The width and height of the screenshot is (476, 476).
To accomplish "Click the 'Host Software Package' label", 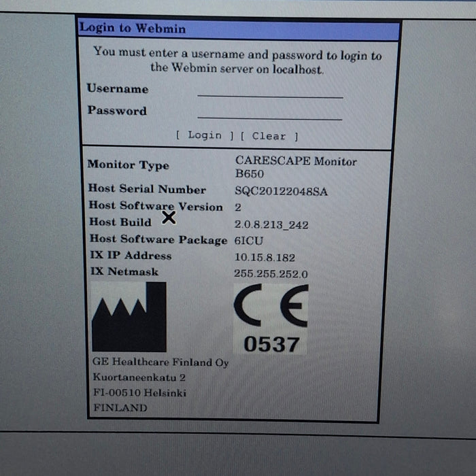I will (158, 239).
